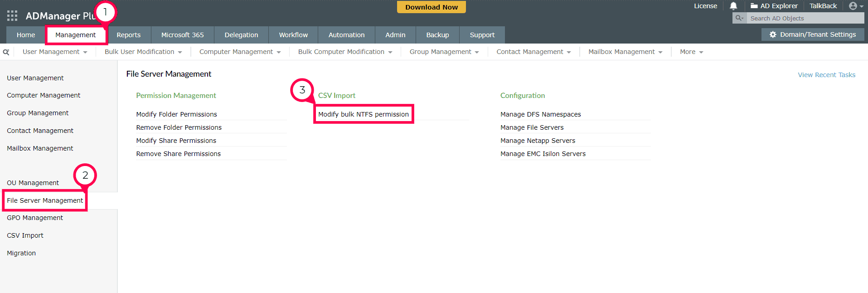This screenshot has width=868, height=293.
Task: Expand the More dropdown
Action: pos(692,52)
